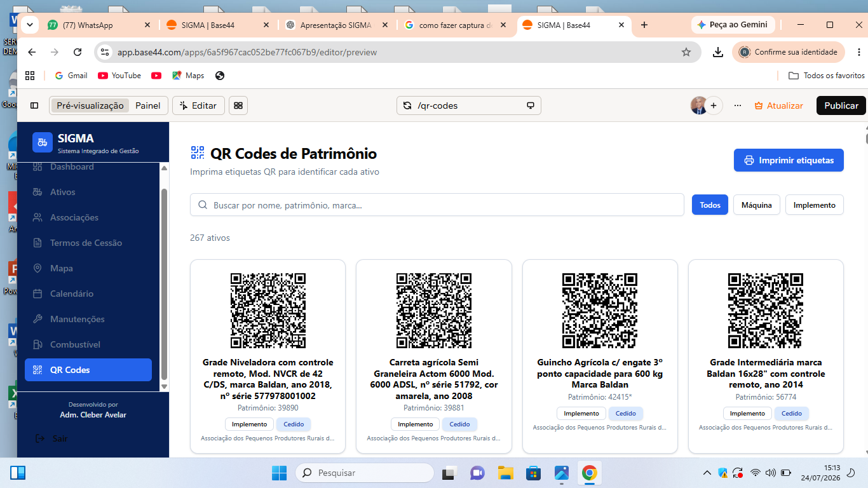Open File Explorer from the taskbar
868x488 pixels.
pos(505,473)
